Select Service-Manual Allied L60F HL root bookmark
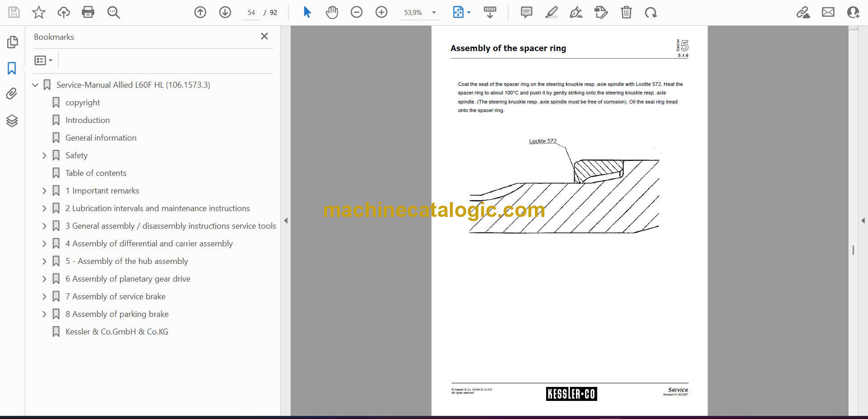Viewport: 868px width, 419px height. click(133, 85)
